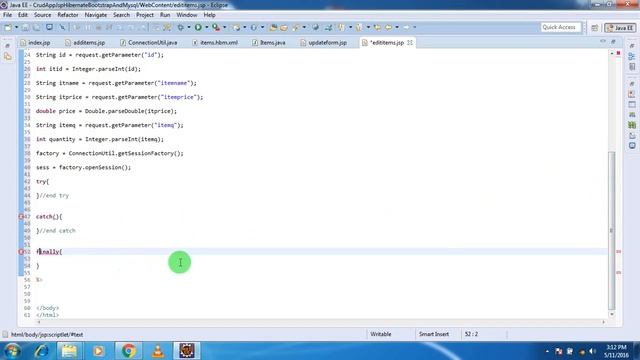Open the Window menu
The image size is (640, 360).
(x=187, y=15)
